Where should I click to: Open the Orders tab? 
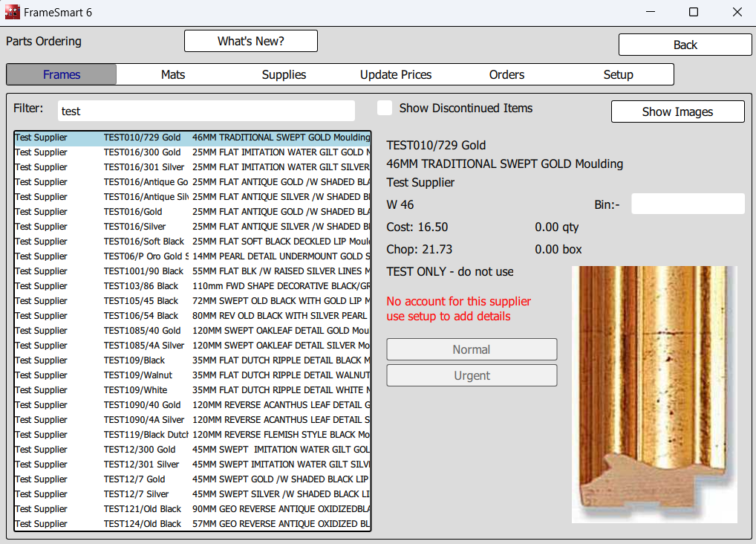click(506, 74)
